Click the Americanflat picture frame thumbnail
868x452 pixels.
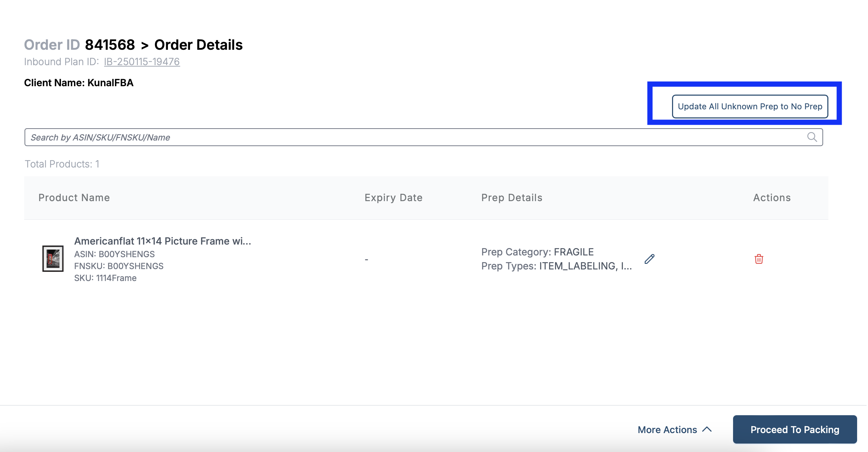(53, 259)
